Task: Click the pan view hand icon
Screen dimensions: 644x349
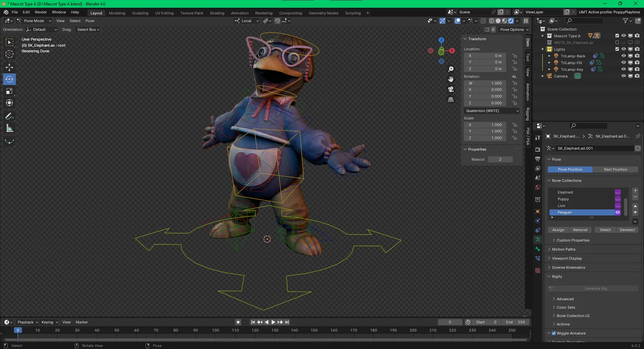Action: [451, 79]
